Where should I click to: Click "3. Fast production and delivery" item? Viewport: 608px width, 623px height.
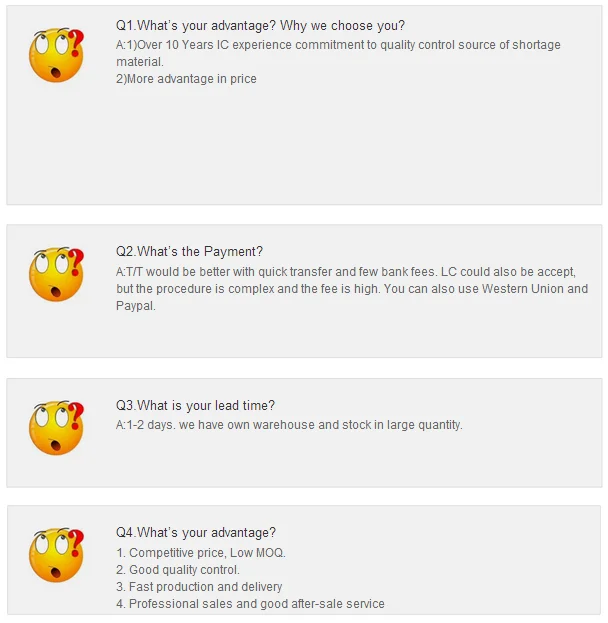click(199, 587)
